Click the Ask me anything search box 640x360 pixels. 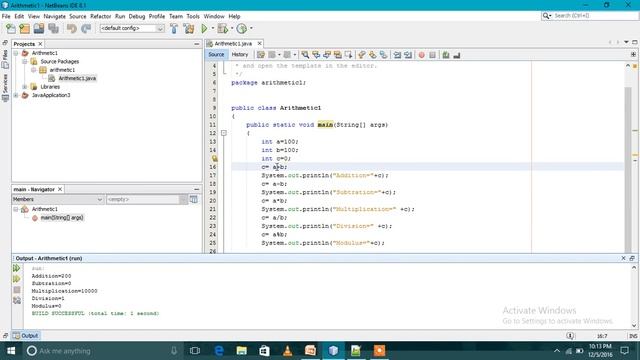click(102, 351)
